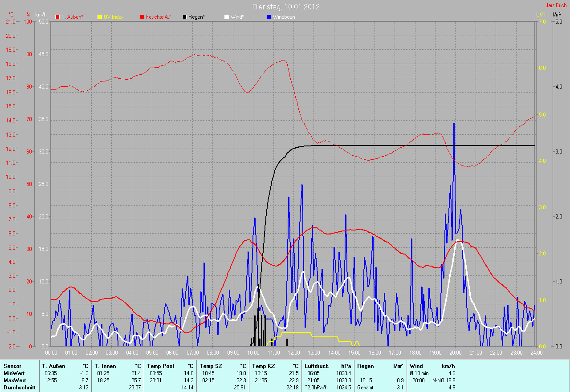Click the pressure trend '^2.0hPa/h'
This screenshot has height=392, width=570.
pos(316,388)
